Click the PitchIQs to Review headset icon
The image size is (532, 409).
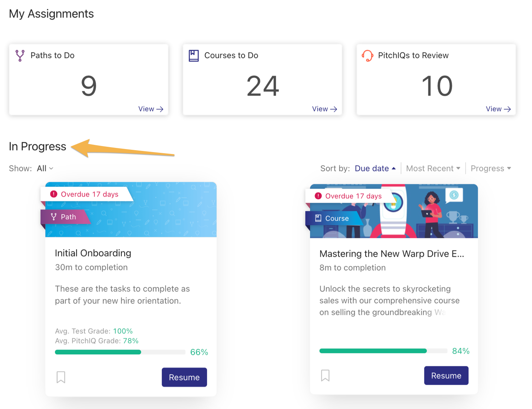click(x=367, y=55)
